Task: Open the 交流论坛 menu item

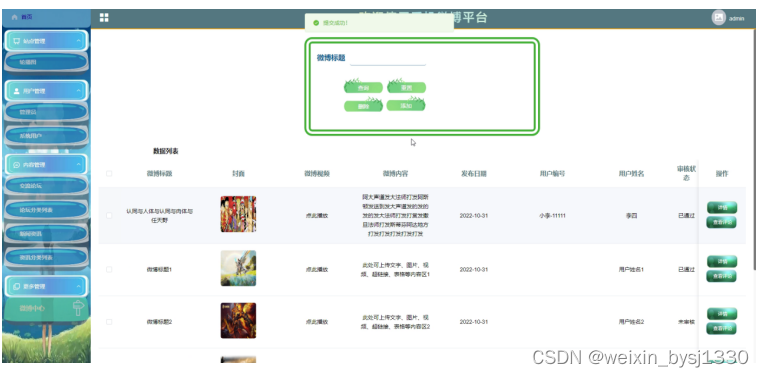Action: tap(46, 186)
